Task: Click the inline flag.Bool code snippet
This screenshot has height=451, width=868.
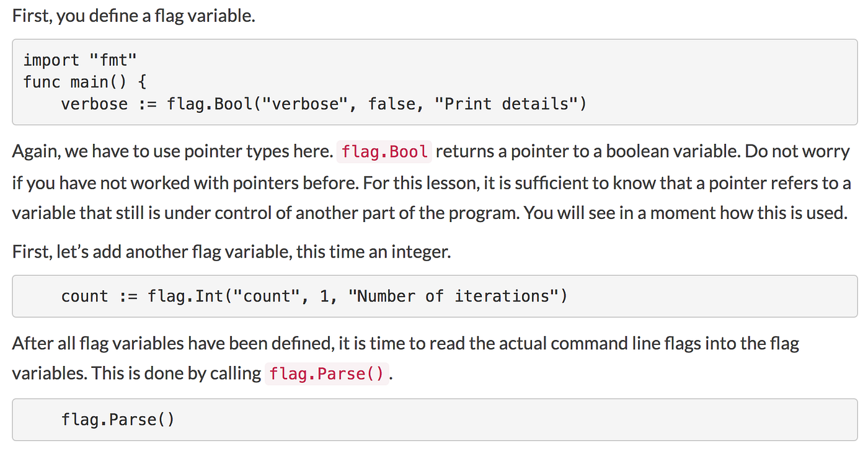Action: point(384,152)
